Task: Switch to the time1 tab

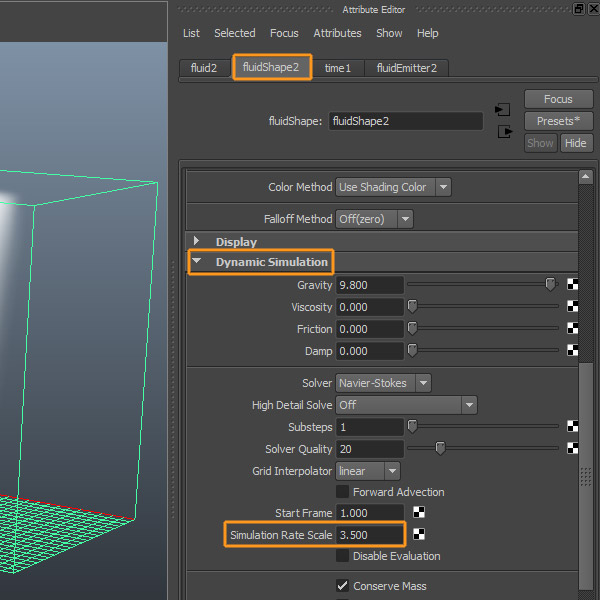Action: pos(338,68)
